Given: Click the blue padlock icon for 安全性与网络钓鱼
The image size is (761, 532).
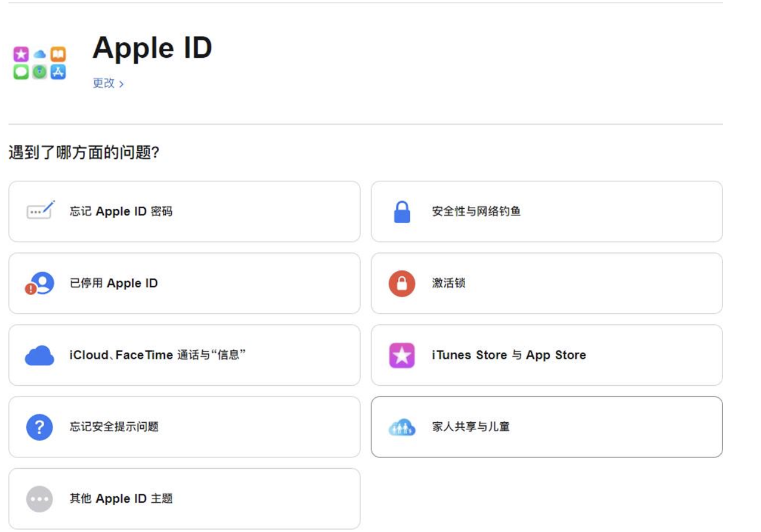Looking at the screenshot, I should click(x=402, y=212).
